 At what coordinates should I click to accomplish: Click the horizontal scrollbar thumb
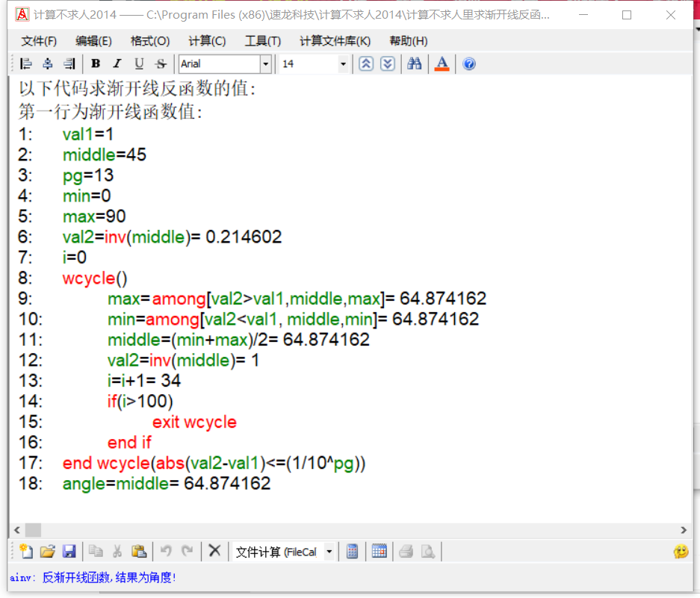pos(33,530)
